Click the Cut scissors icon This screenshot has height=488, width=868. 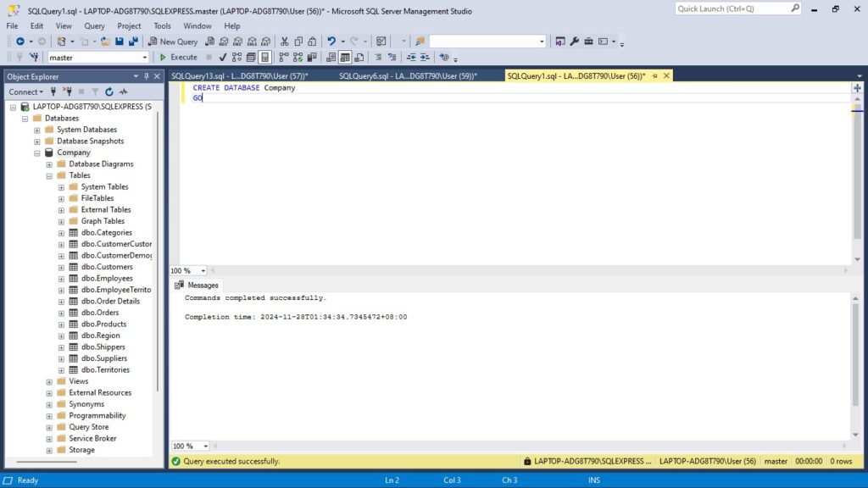[285, 42]
